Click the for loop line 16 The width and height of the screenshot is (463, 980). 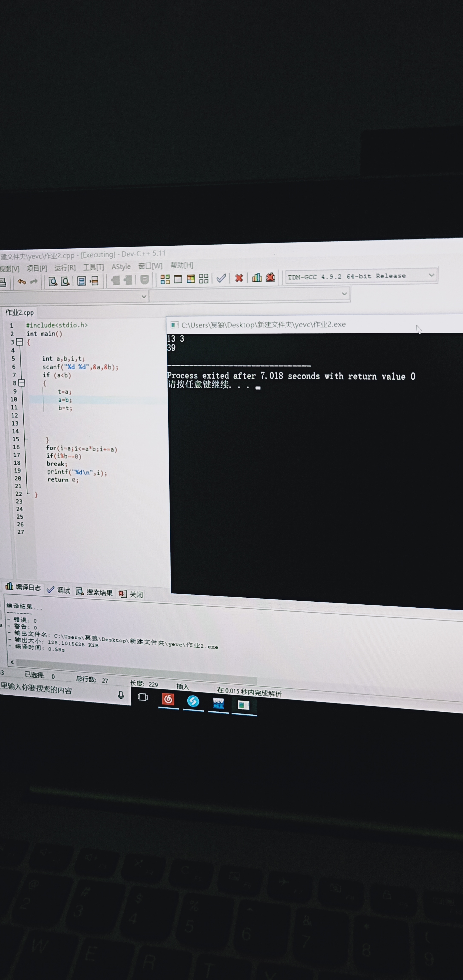click(82, 449)
